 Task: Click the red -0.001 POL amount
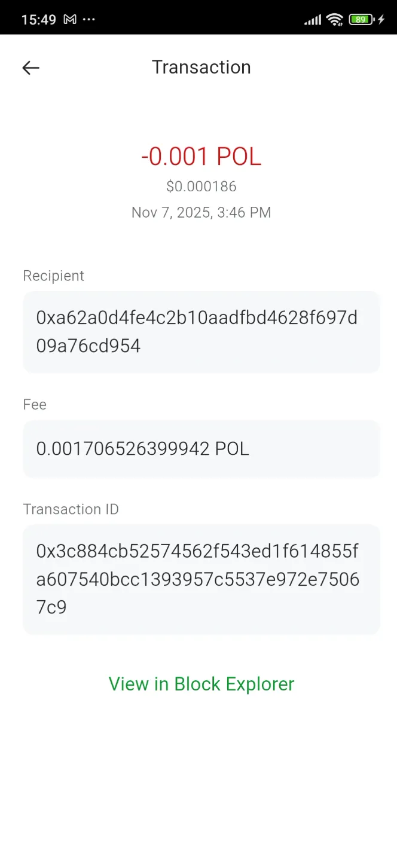(201, 156)
